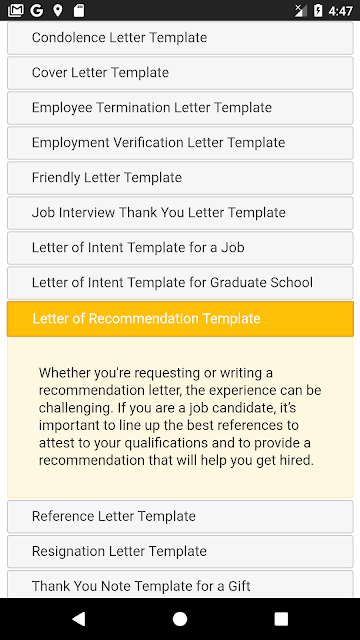Screen dimensions: 360x640
Task: Tap the recent apps square button
Action: (281, 619)
